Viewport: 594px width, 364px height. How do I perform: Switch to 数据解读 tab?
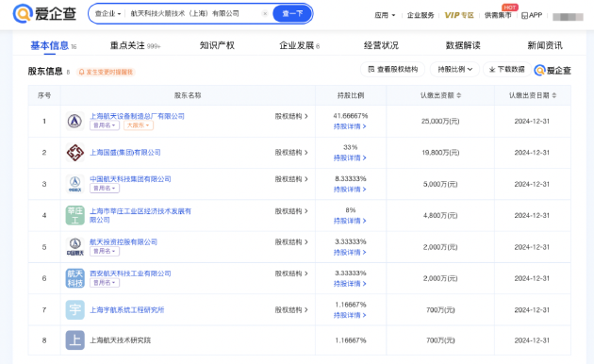[463, 46]
